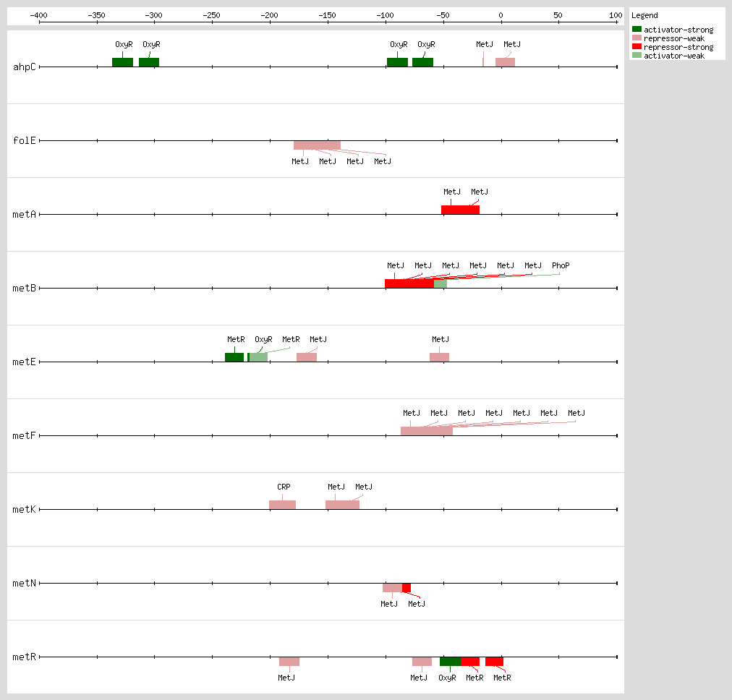
Task: Click the 50 mark on the position ruler
Action: (x=558, y=15)
